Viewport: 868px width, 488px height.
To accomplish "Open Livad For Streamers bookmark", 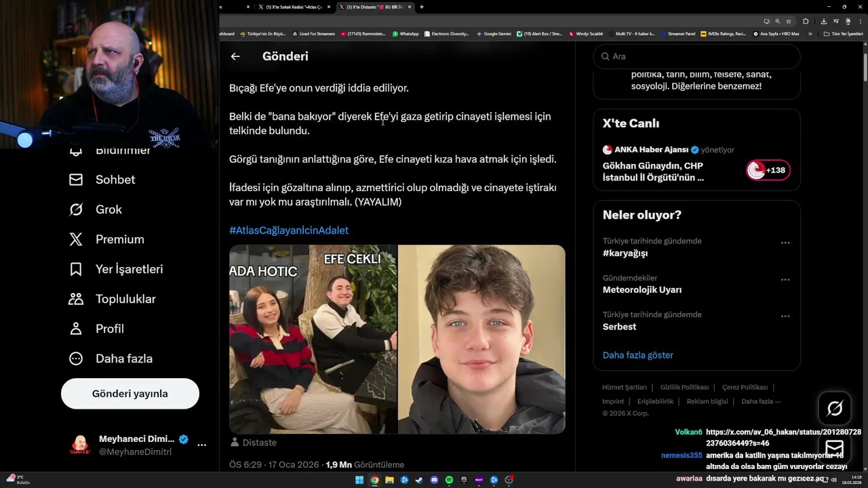I will 313,33.
